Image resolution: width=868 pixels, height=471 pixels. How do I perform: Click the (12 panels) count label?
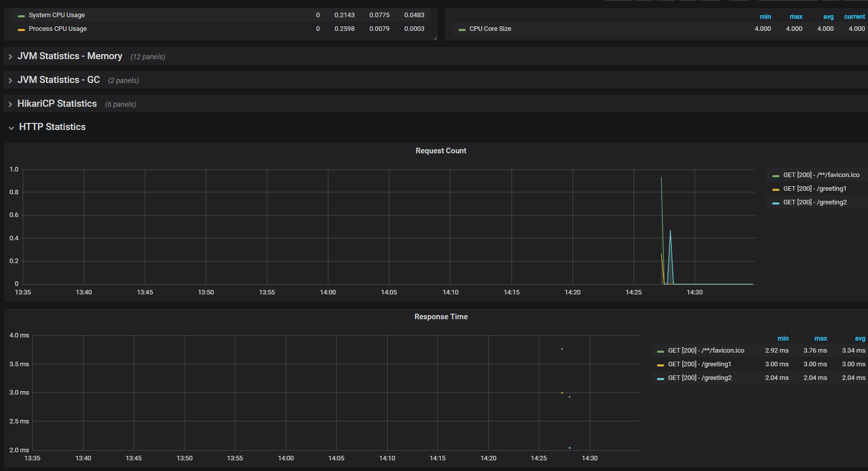148,57
